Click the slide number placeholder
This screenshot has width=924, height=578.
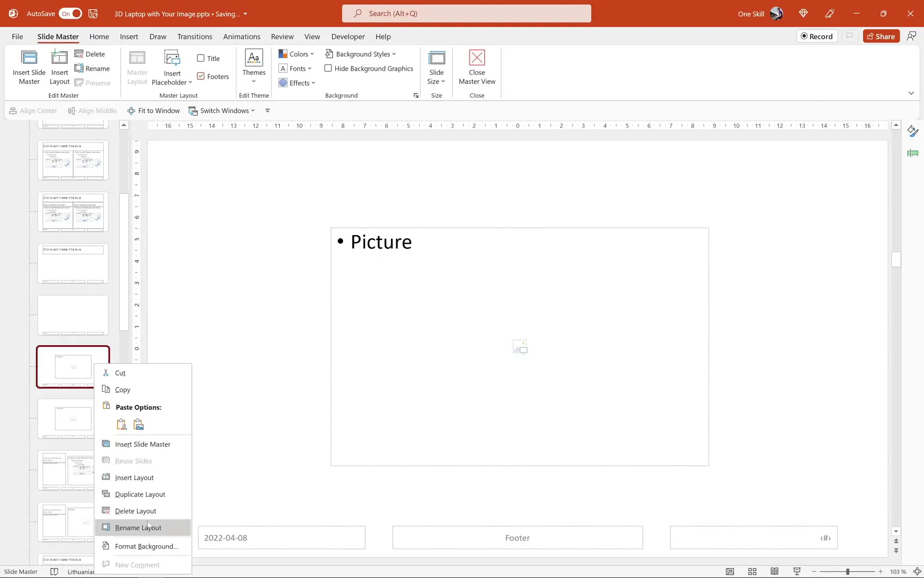(754, 538)
